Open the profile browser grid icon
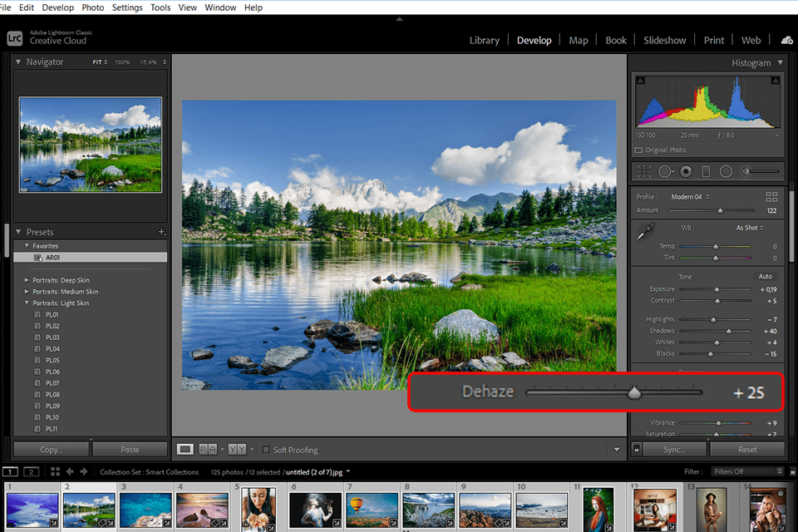Image resolution: width=798 pixels, height=532 pixels. [771, 197]
